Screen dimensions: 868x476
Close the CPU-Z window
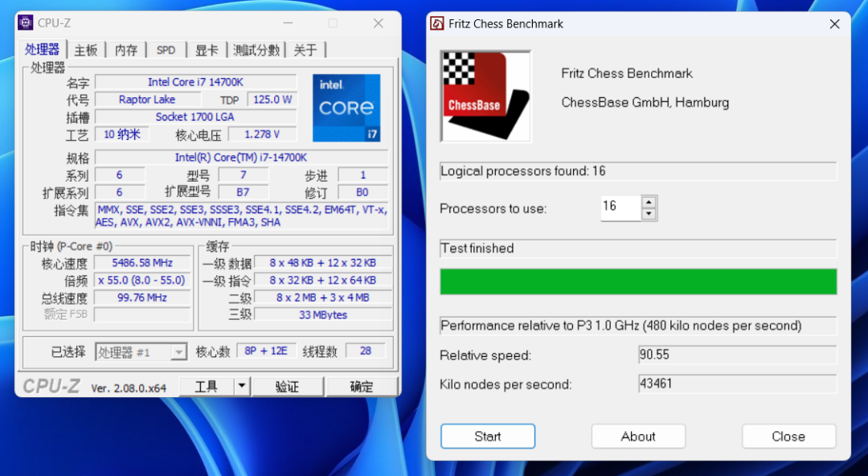pos(378,23)
